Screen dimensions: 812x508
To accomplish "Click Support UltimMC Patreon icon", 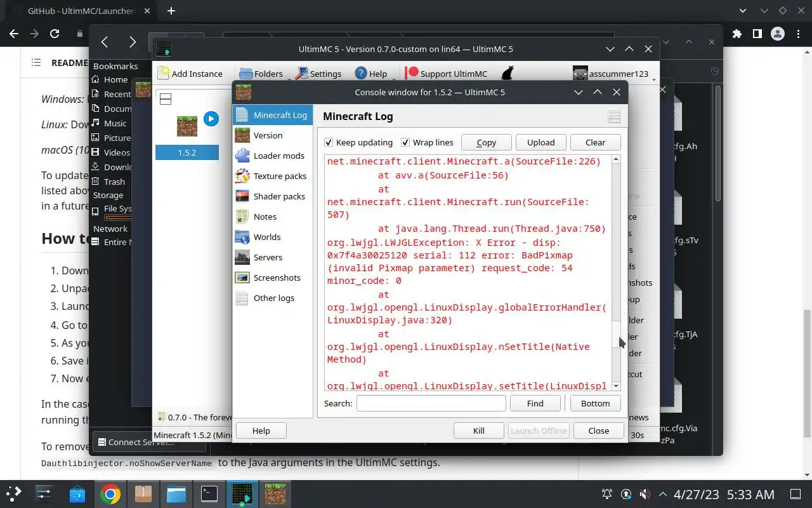I will (412, 73).
